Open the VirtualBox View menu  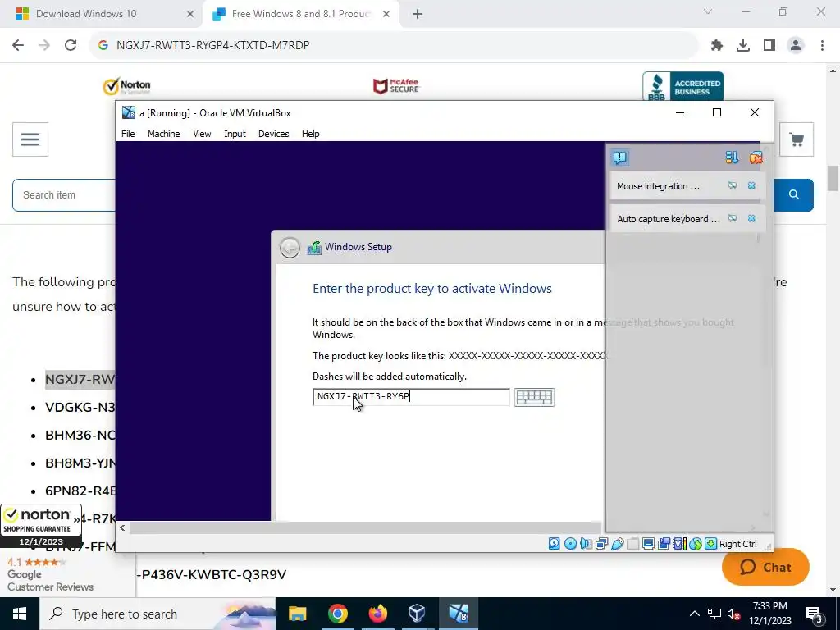[202, 134]
